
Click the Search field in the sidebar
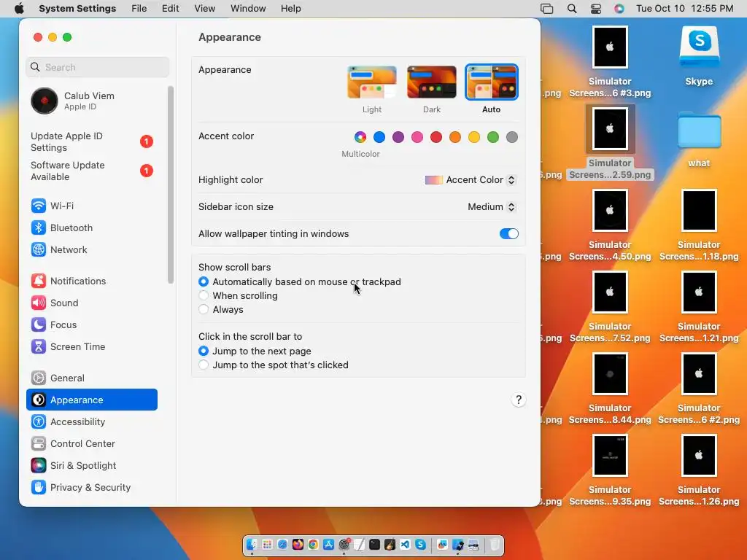click(97, 67)
